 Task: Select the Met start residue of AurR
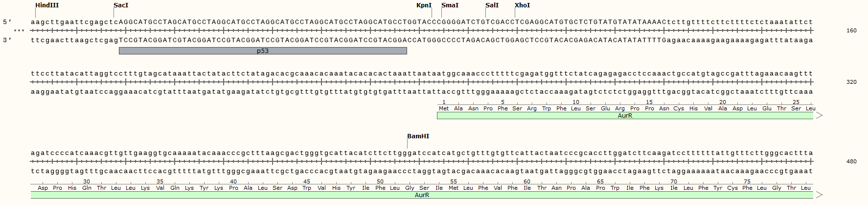tap(444, 108)
